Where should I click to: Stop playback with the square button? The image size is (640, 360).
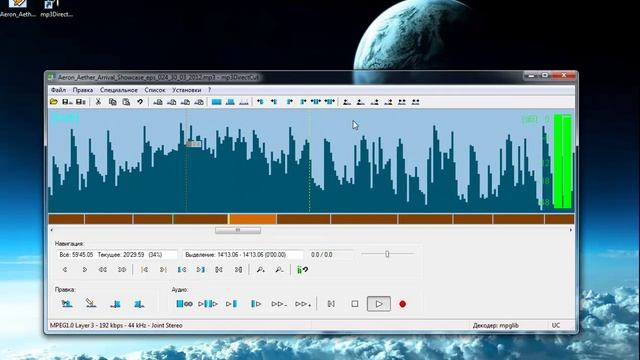pos(355,304)
